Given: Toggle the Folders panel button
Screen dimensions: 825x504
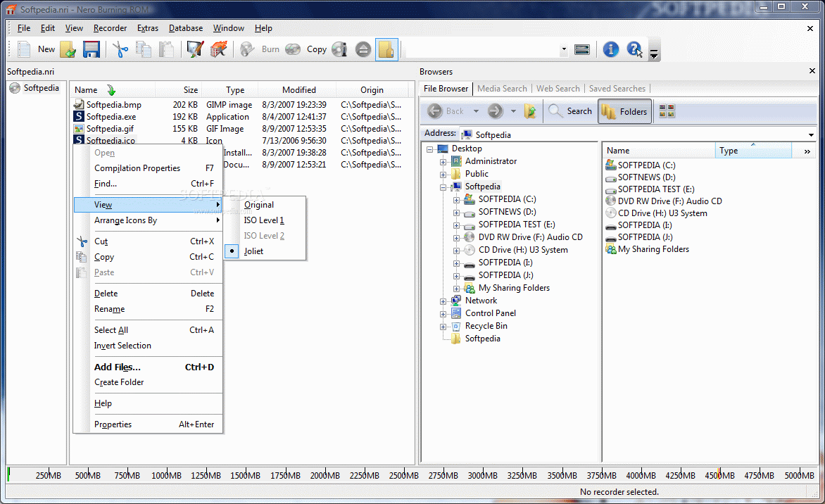Looking at the screenshot, I should (624, 111).
